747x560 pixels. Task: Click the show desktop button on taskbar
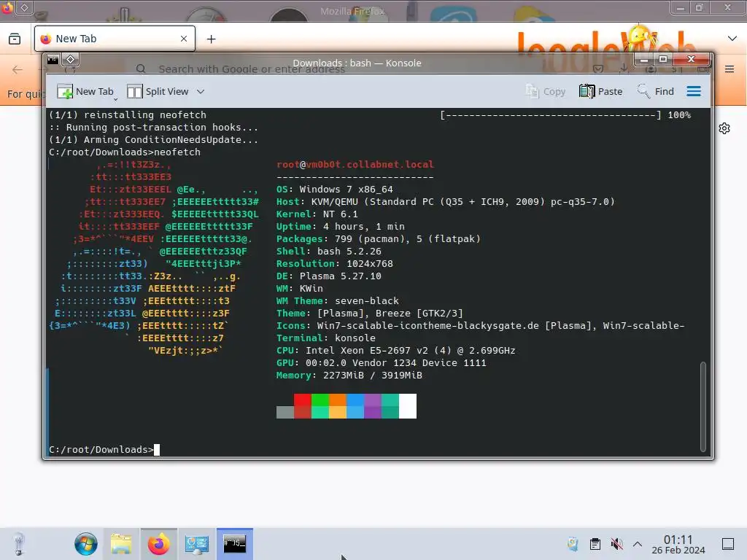[x=728, y=544]
